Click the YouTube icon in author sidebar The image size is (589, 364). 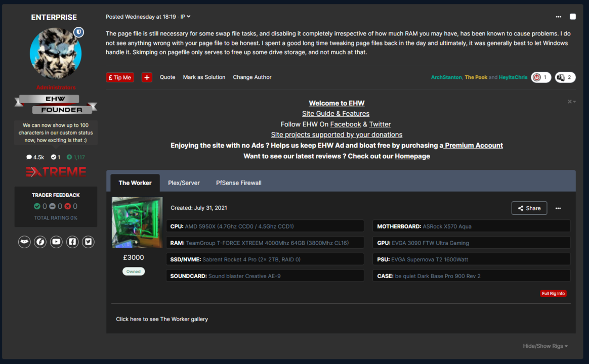56,242
